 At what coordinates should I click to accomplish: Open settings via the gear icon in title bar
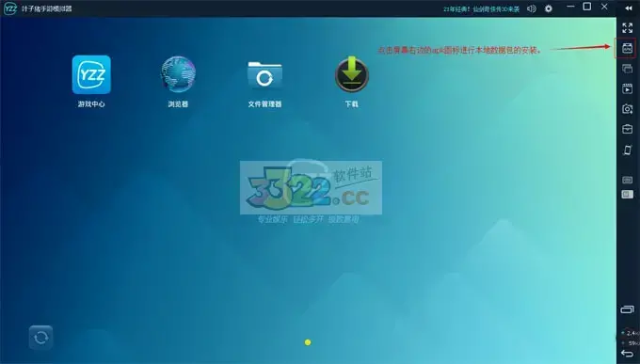coord(549,8)
